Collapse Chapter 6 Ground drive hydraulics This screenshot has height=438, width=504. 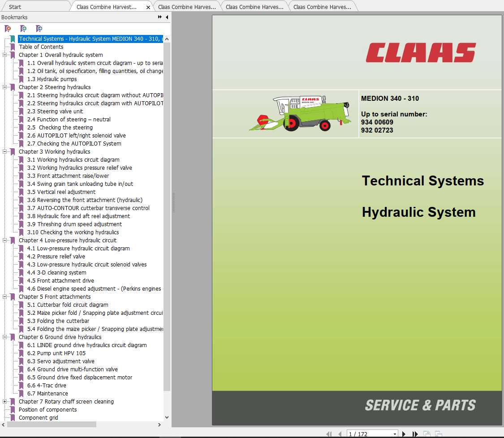tap(4, 337)
